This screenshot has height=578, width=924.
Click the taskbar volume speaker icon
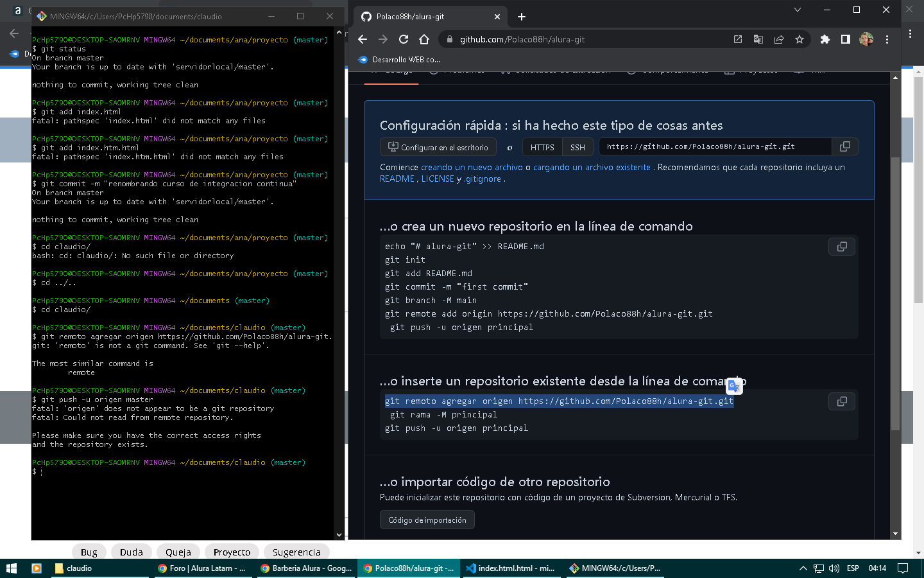tap(834, 568)
